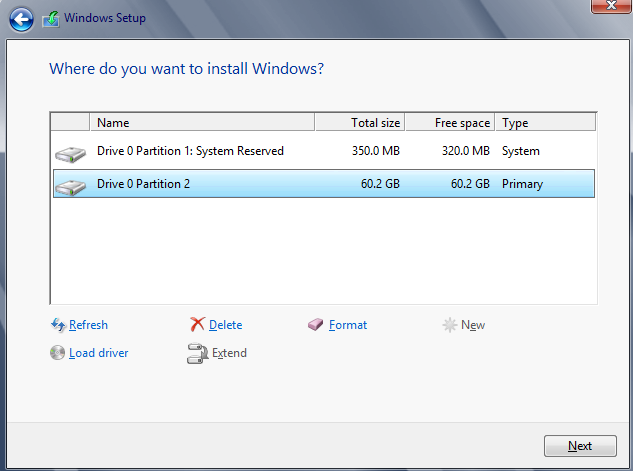Format the selected partition
The height and width of the screenshot is (471, 633).
click(348, 325)
